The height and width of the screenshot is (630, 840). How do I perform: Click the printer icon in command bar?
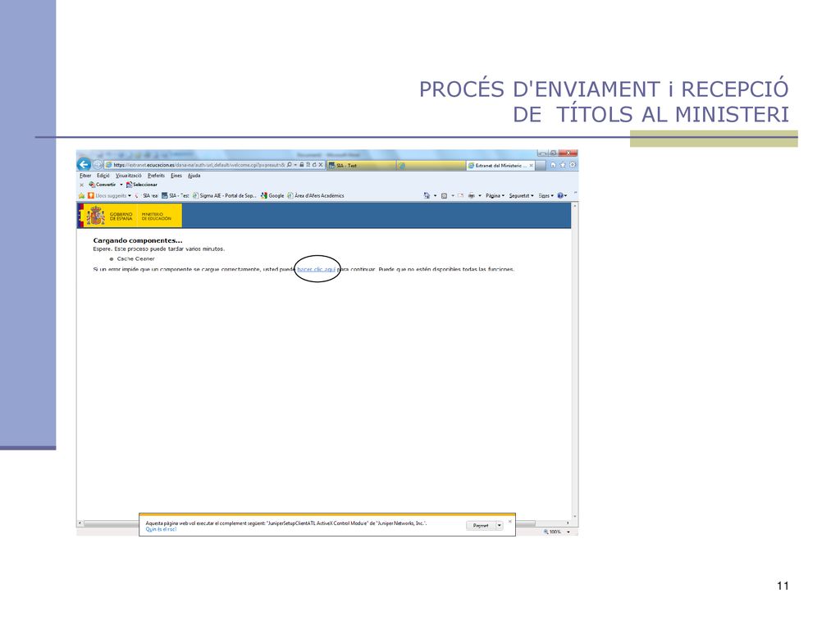pos(472,195)
